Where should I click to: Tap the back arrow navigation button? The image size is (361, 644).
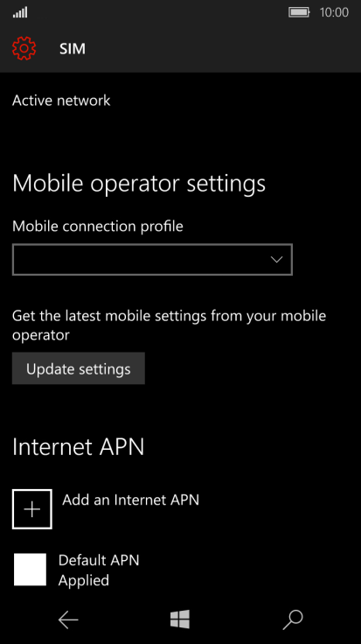[x=68, y=619]
